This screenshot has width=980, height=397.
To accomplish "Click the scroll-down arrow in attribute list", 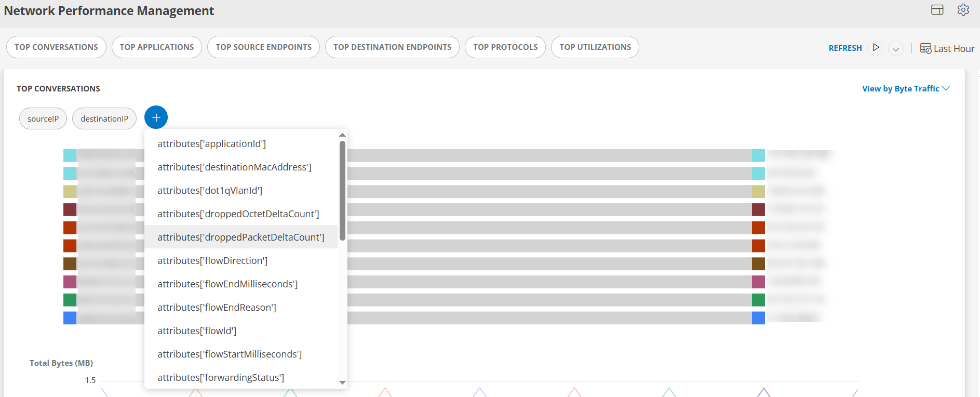I will pyautogui.click(x=342, y=382).
